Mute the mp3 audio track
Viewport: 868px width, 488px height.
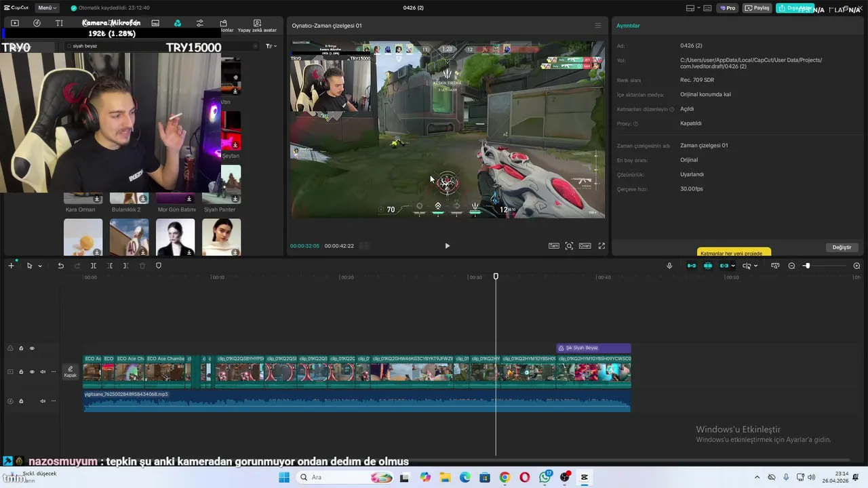[x=43, y=401]
